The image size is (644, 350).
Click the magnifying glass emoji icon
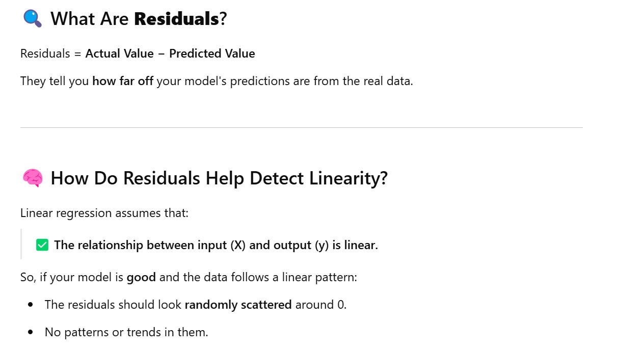pyautogui.click(x=33, y=19)
